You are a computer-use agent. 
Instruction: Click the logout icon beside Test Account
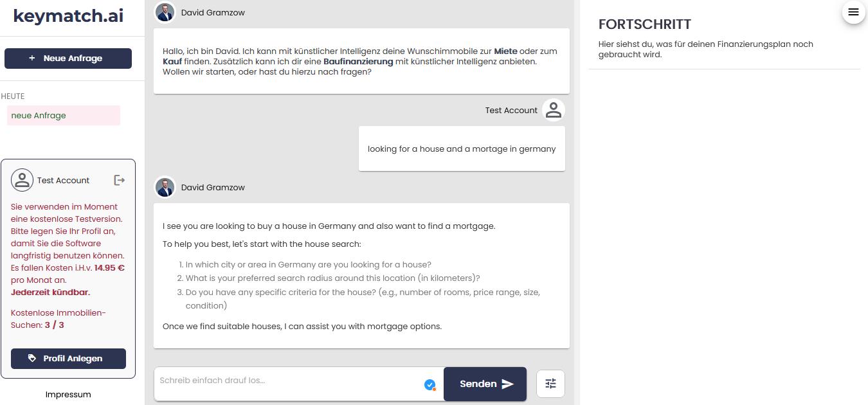(119, 180)
